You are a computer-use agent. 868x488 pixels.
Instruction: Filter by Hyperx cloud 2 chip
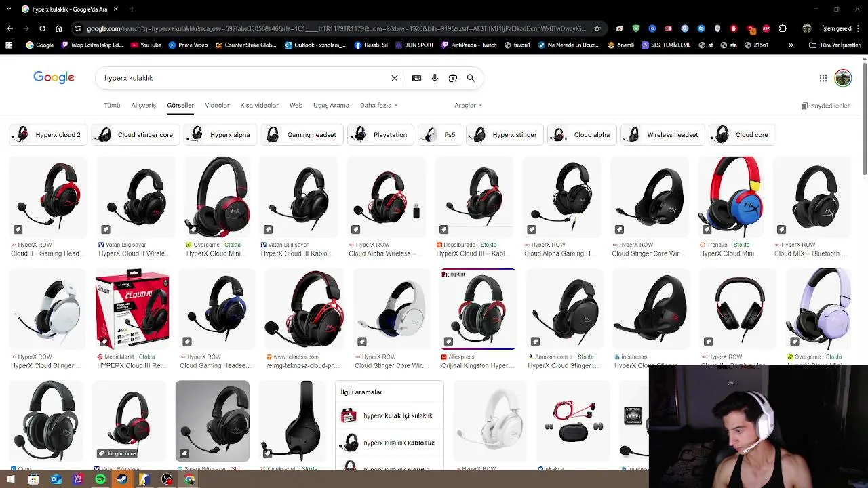[x=47, y=135]
